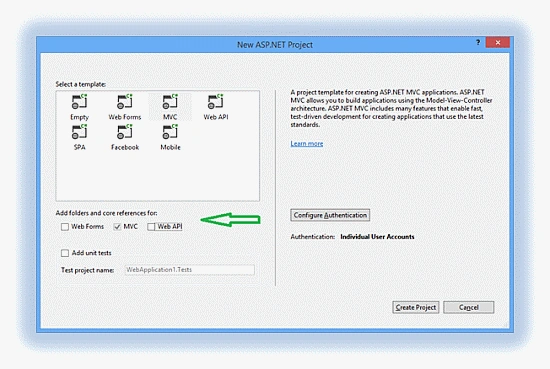The height and width of the screenshot is (369, 550).
Task: Click the help question mark button
Action: click(x=478, y=42)
